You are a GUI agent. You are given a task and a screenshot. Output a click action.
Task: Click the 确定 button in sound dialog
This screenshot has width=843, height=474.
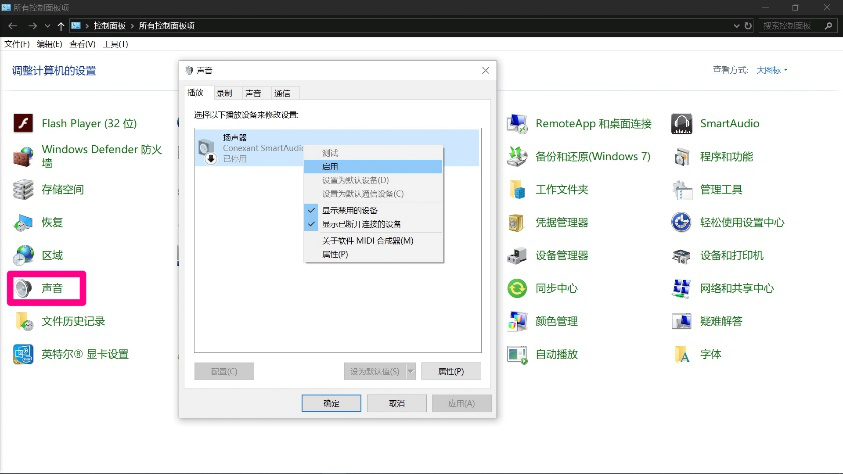click(331, 403)
